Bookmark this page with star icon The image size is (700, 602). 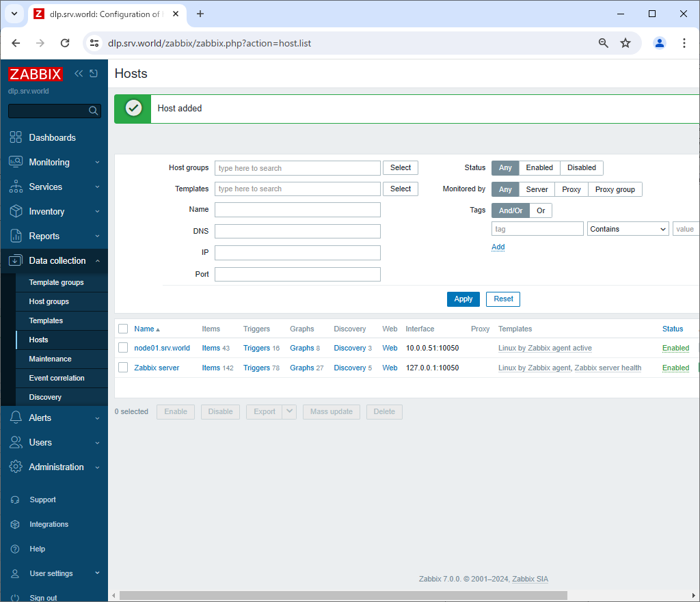[x=625, y=43]
